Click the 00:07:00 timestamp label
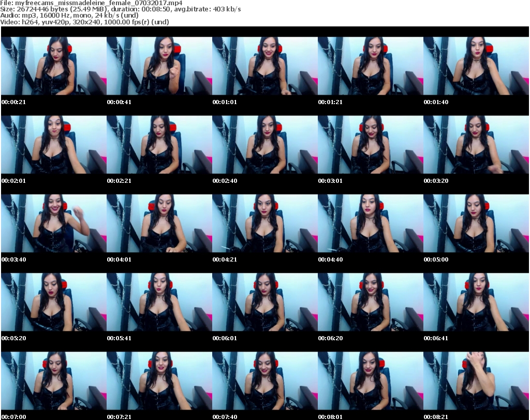Image resolution: width=530 pixels, height=420 pixels. 13,417
